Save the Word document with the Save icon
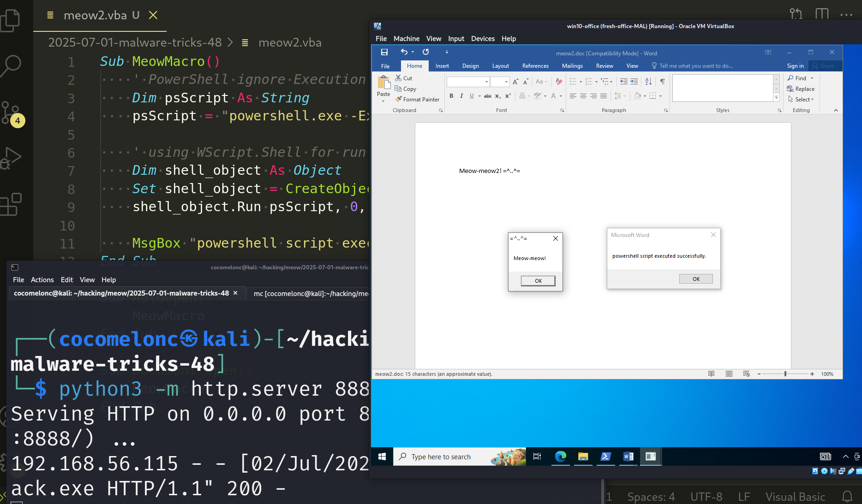The height and width of the screenshot is (504, 862). pyautogui.click(x=384, y=52)
